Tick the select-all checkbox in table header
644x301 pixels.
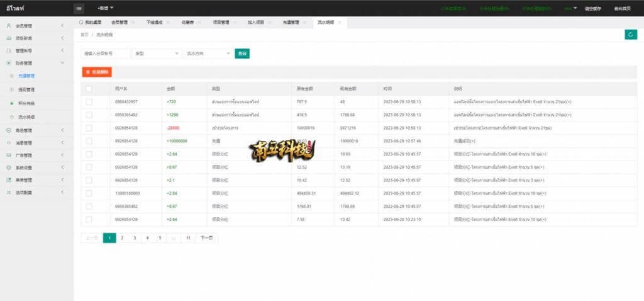point(89,89)
